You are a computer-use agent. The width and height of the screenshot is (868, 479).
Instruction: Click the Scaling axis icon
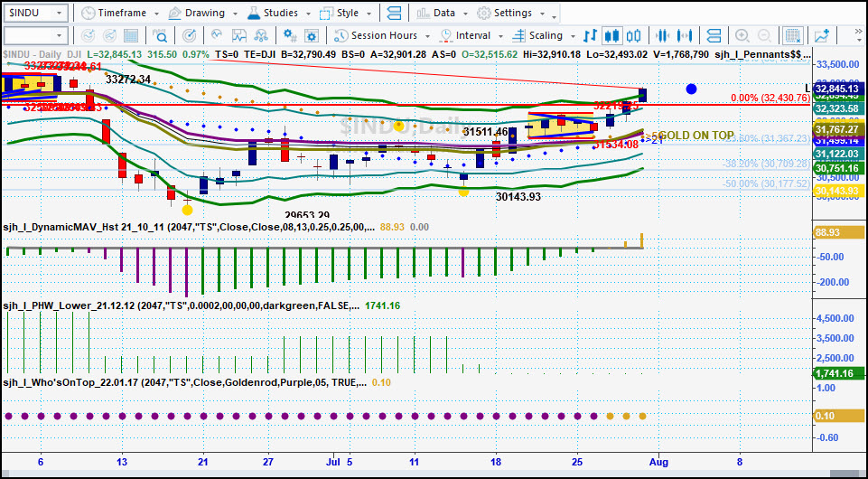point(518,36)
